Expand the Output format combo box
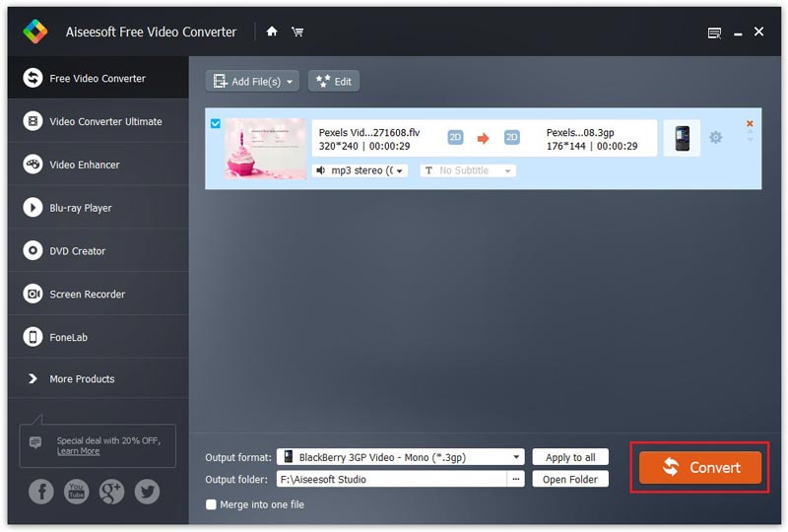 517,457
